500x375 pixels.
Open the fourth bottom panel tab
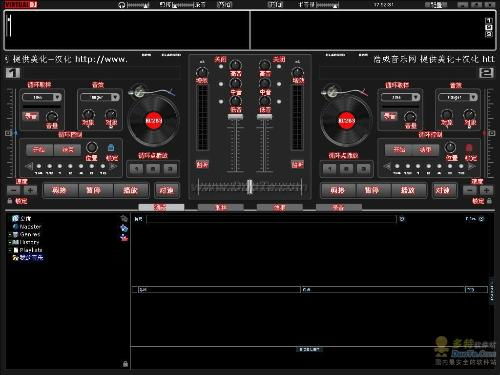coord(339,207)
